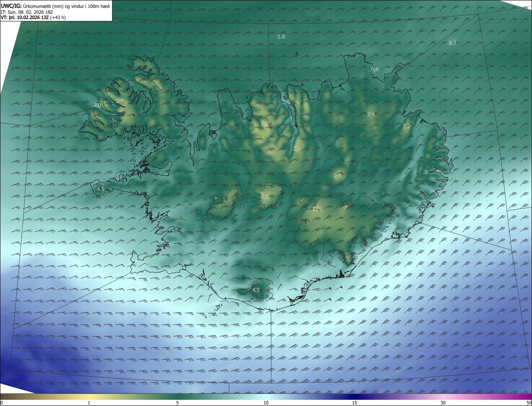This screenshot has height=406, width=532.
Task: Click the '30' label under the color scale
Action: 443,403
